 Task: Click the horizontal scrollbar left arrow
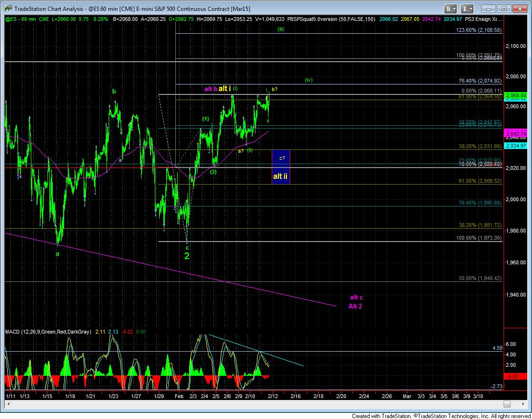(9, 404)
